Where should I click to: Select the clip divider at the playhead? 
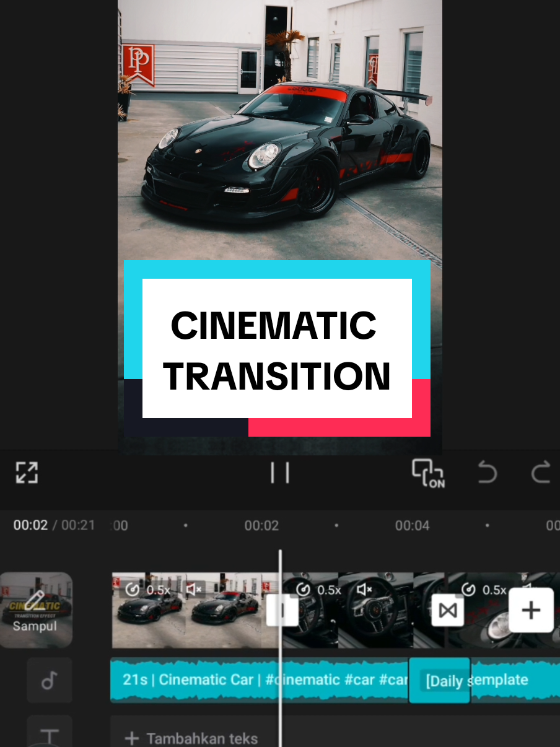tap(282, 611)
